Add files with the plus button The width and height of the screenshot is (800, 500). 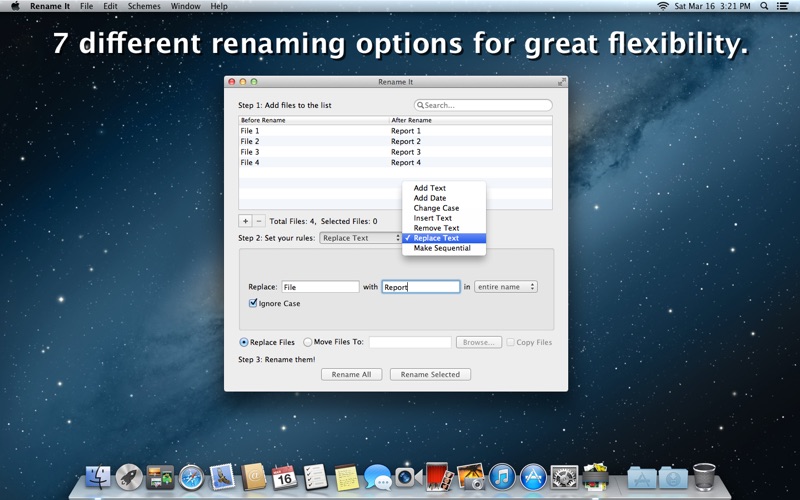[x=245, y=221]
